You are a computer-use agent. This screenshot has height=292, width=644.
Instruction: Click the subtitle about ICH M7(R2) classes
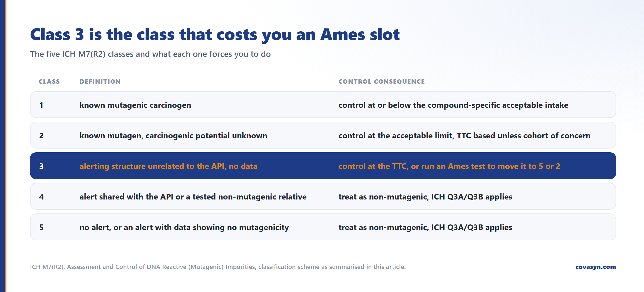coord(150,54)
